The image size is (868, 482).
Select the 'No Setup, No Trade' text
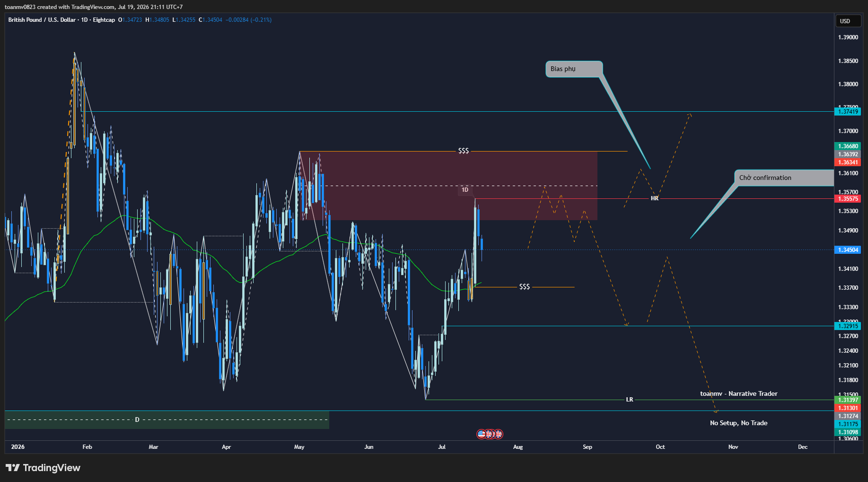pos(738,423)
